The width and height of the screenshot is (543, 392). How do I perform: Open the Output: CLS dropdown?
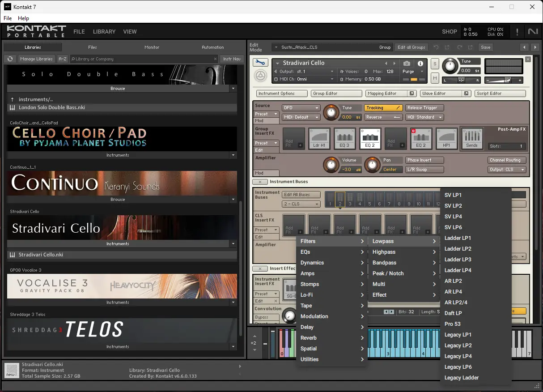point(507,170)
